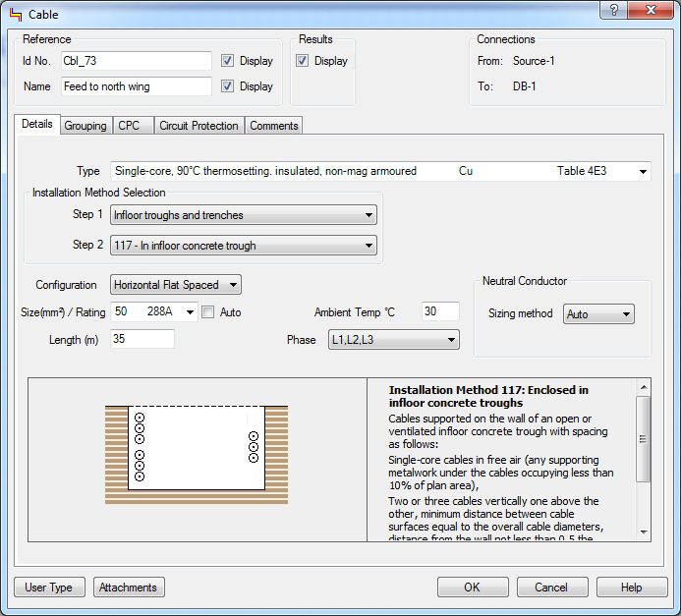Click the description scroll down arrow
Image resolution: width=681 pixels, height=616 pixels.
click(x=644, y=532)
